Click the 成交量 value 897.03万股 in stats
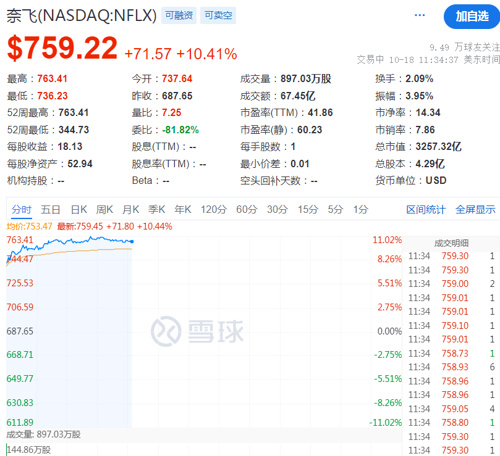This screenshot has width=500, height=456. pos(306,79)
